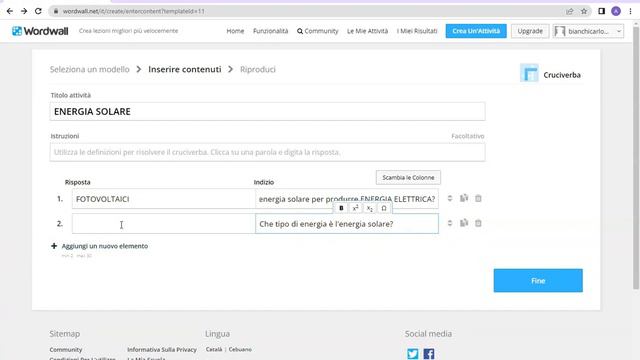Open Funzionalità in the top menu
Image resolution: width=640 pixels, height=360 pixels.
(270, 31)
